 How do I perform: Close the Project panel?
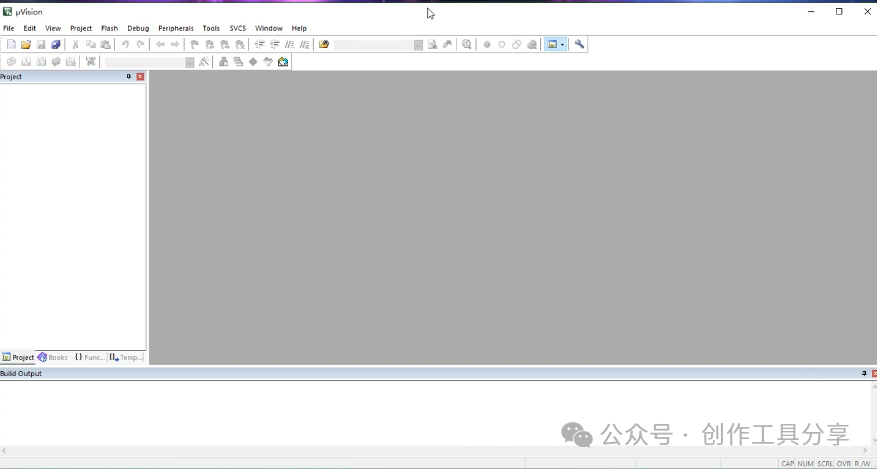click(x=140, y=77)
